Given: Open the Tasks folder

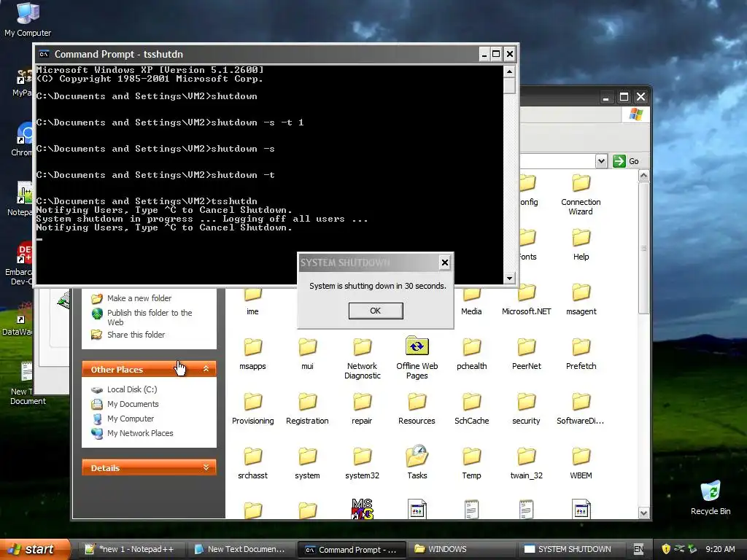Looking at the screenshot, I should point(417,462).
